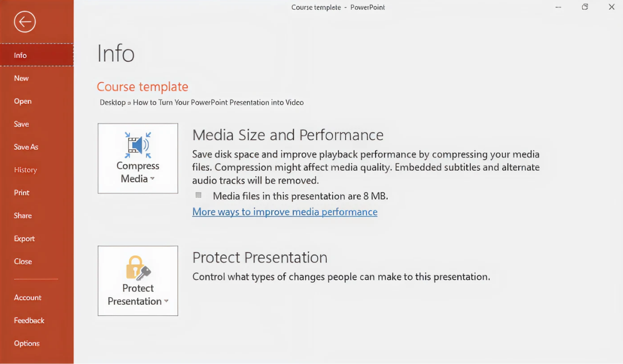Screen dimensions: 623x364
Task: Open the Print page
Action: click(x=22, y=193)
